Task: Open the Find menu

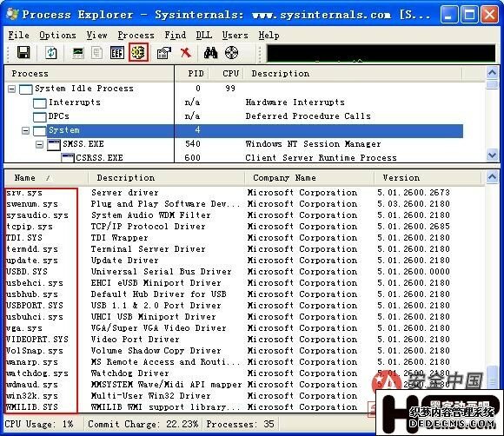Action: coord(176,35)
